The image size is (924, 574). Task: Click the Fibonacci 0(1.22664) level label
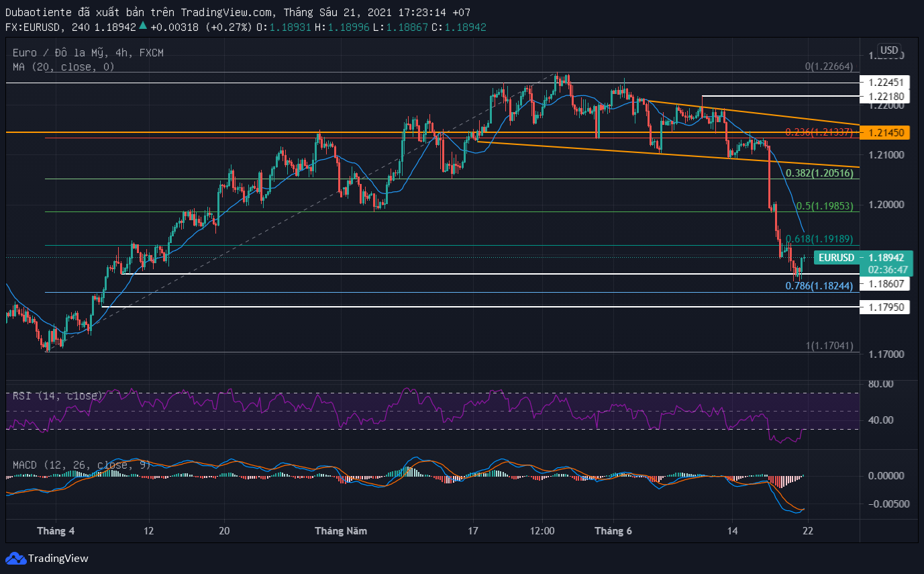(x=829, y=66)
